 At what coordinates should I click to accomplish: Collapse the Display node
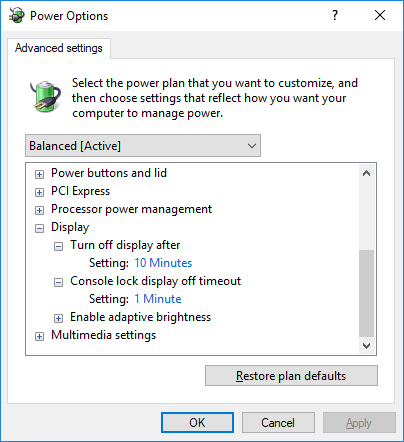39,228
